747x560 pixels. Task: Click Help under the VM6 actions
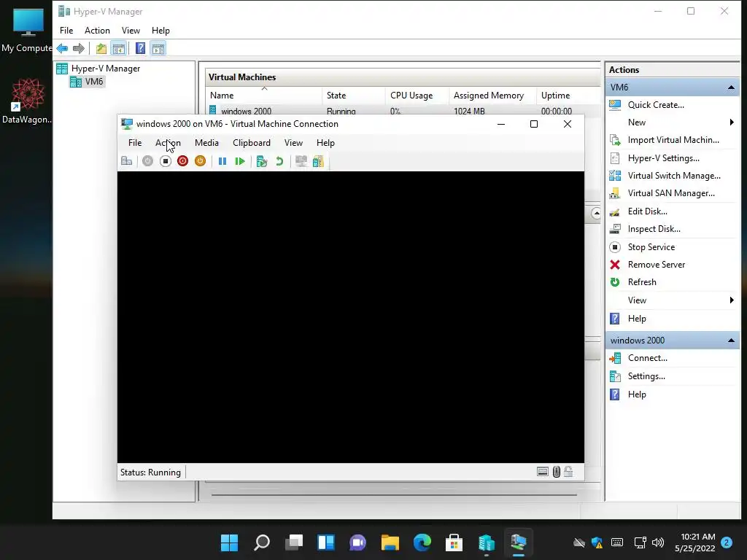[x=636, y=319]
